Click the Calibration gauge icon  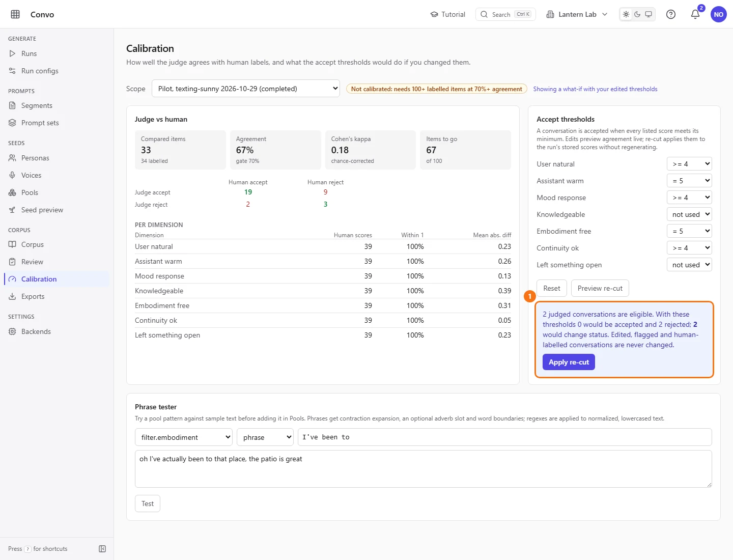(12, 279)
